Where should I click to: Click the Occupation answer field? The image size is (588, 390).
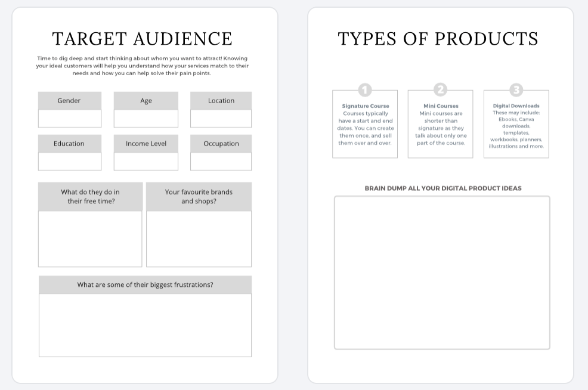point(221,162)
